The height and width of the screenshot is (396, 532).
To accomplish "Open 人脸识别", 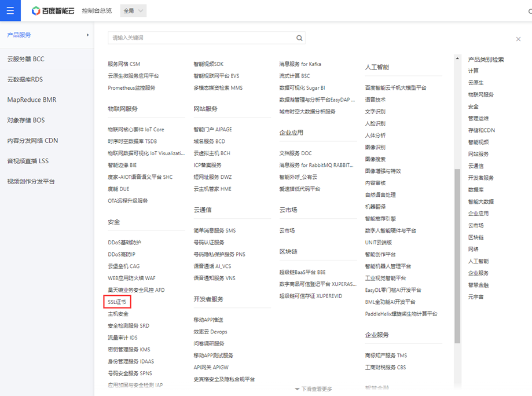I will pyautogui.click(x=375, y=123).
